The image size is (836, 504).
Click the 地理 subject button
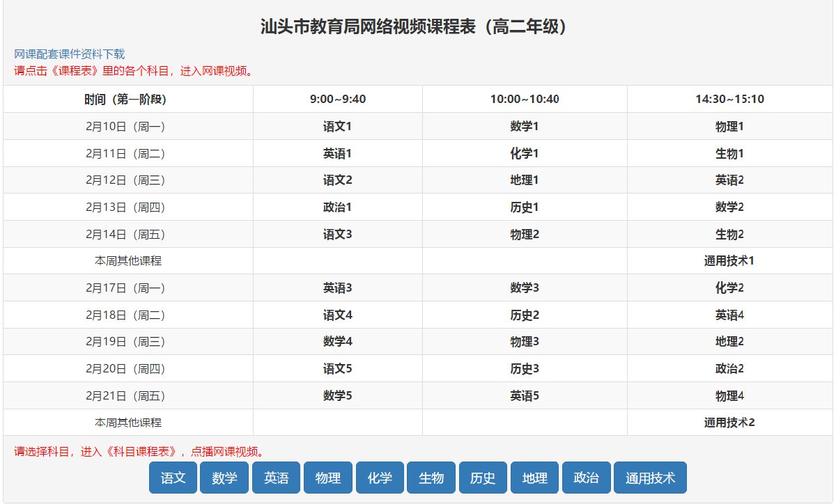(534, 478)
